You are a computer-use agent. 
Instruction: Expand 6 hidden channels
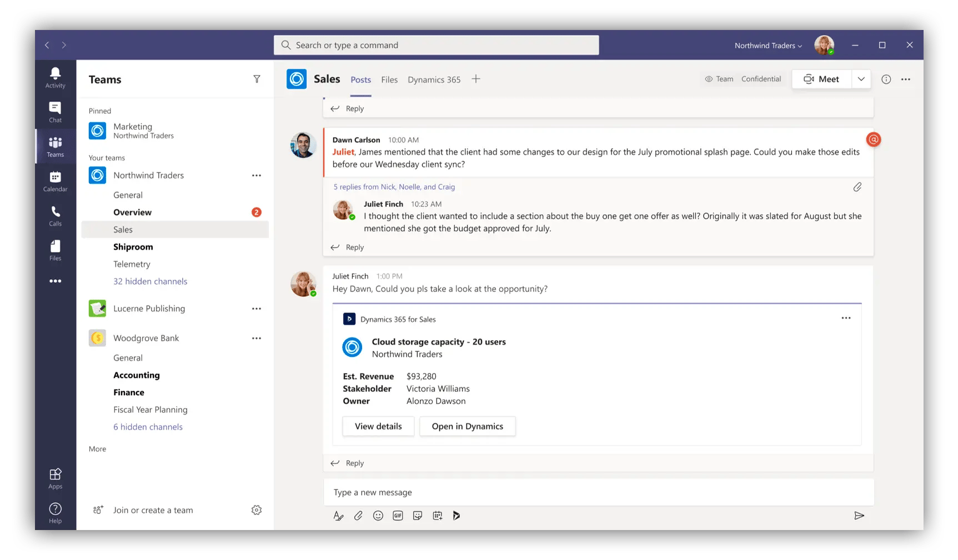pyautogui.click(x=148, y=427)
